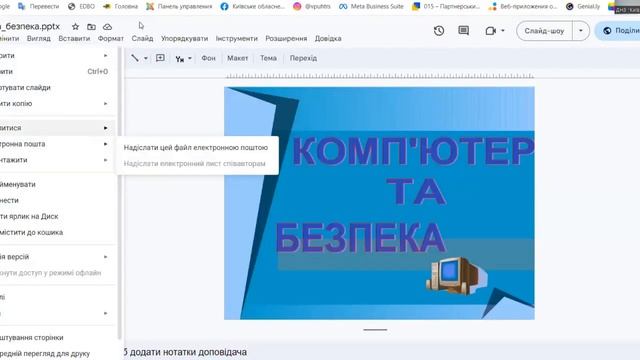Open version history clock icon
The height and width of the screenshot is (360, 640).
[439, 31]
